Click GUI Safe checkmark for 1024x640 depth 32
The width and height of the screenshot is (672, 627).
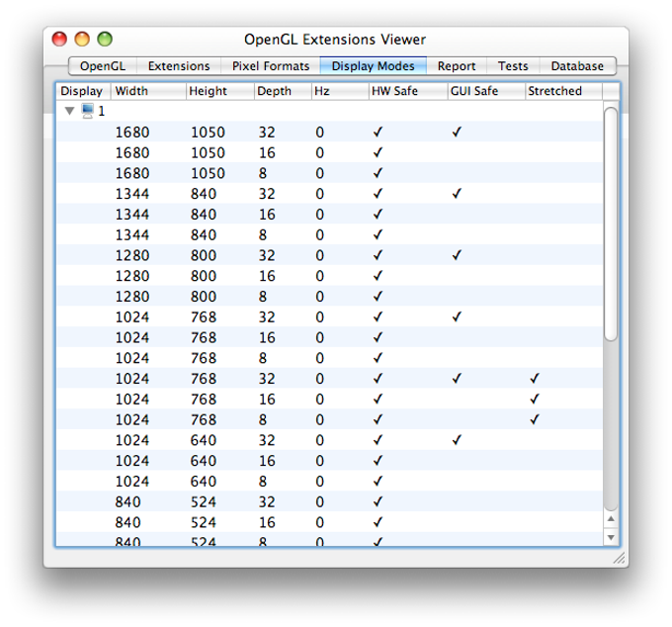[x=457, y=440]
